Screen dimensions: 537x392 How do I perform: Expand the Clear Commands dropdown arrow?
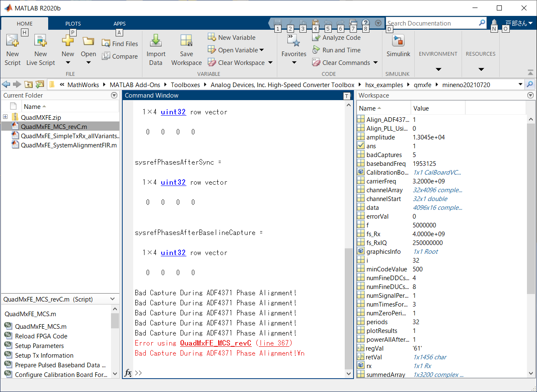(x=375, y=63)
